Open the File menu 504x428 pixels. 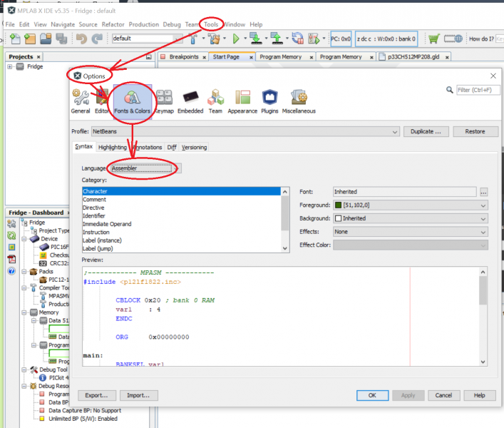(x=10, y=24)
